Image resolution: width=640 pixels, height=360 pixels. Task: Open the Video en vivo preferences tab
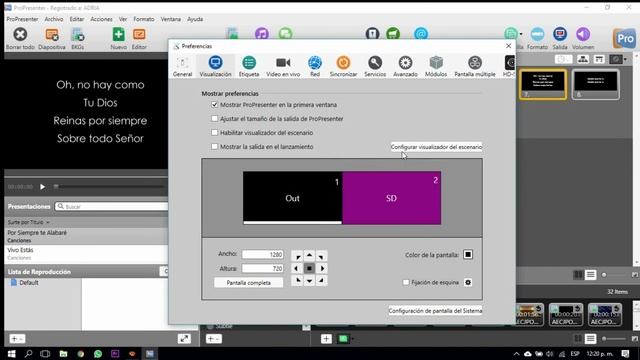pos(283,66)
